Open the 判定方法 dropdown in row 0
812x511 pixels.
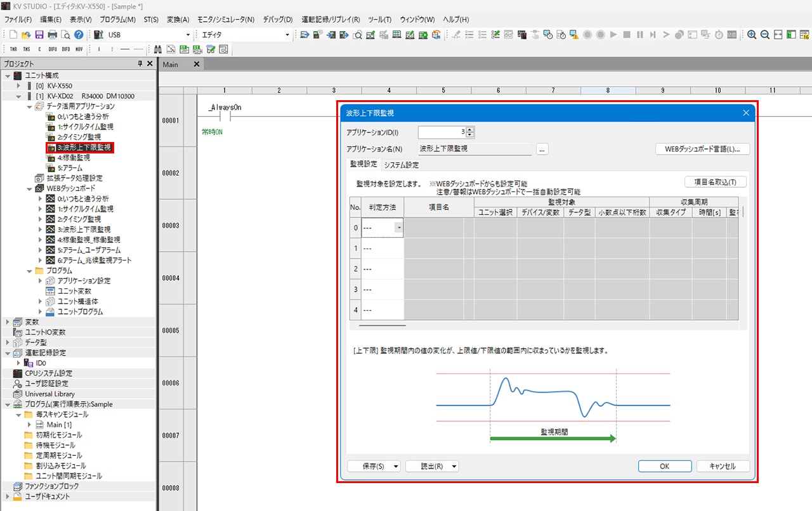398,228
